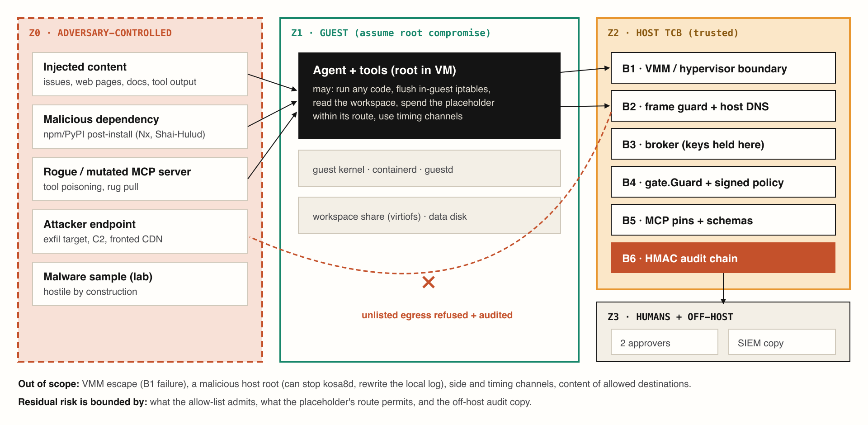Viewport: 868px width, 425px height.
Task: Click the Rogue / mutated MCP server box
Action: pos(140,179)
